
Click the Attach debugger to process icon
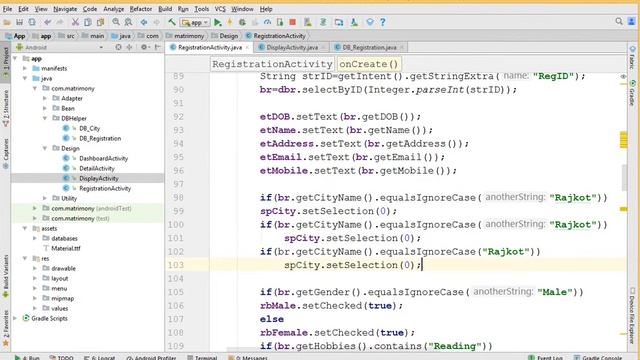[280, 22]
